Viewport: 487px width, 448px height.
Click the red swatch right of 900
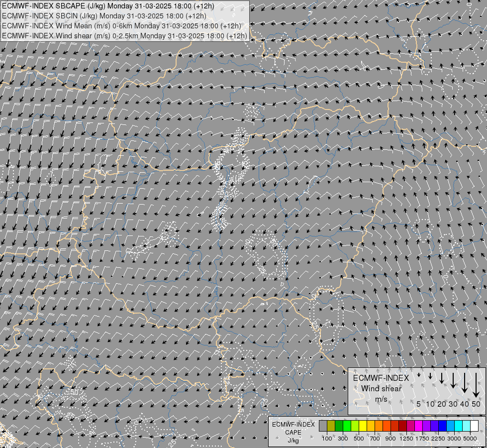[395, 426]
